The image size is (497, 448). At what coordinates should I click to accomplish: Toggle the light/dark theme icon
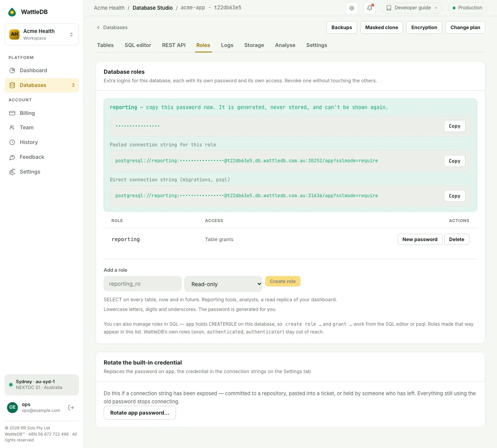(352, 8)
